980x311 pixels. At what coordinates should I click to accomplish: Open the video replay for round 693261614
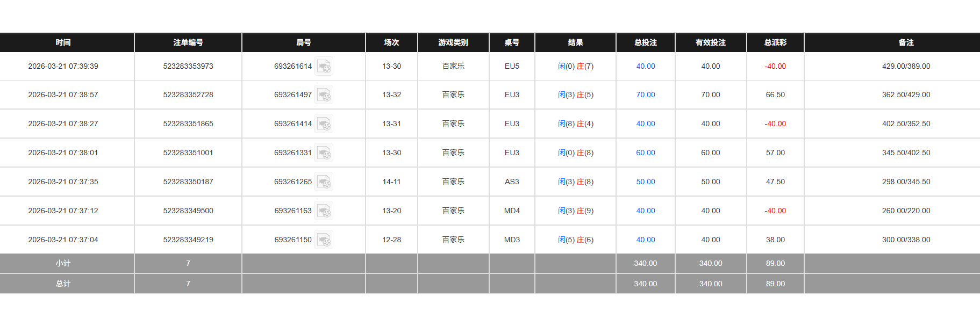click(324, 66)
